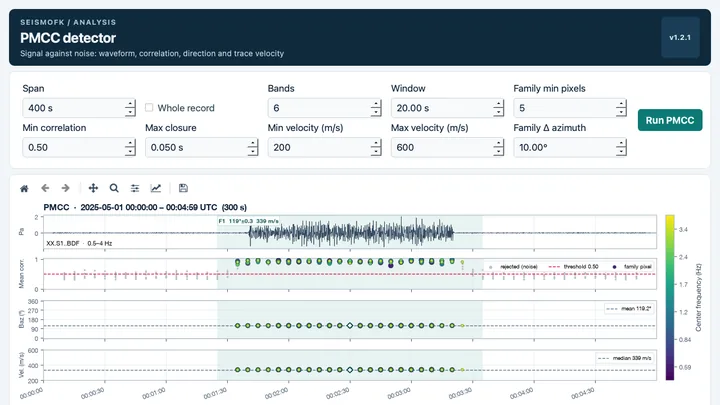Click the PMCC detector heading
Screen dimensions: 720x405
click(68, 38)
